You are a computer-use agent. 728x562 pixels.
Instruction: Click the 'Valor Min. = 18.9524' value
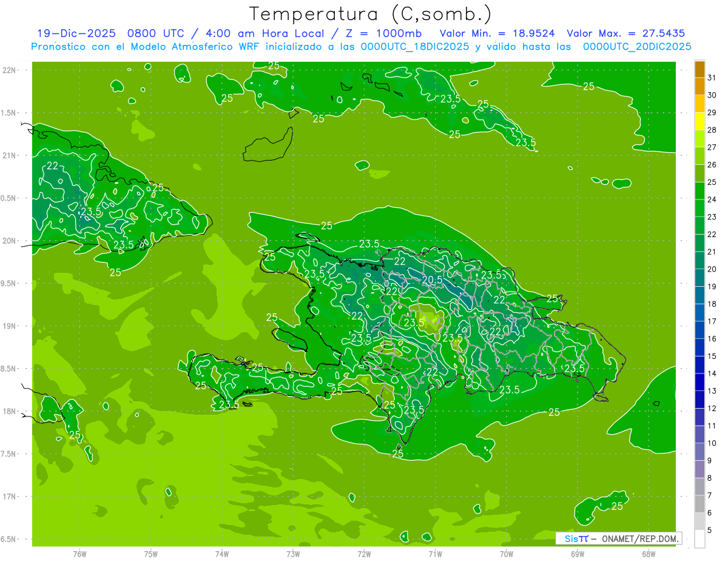coord(497,33)
